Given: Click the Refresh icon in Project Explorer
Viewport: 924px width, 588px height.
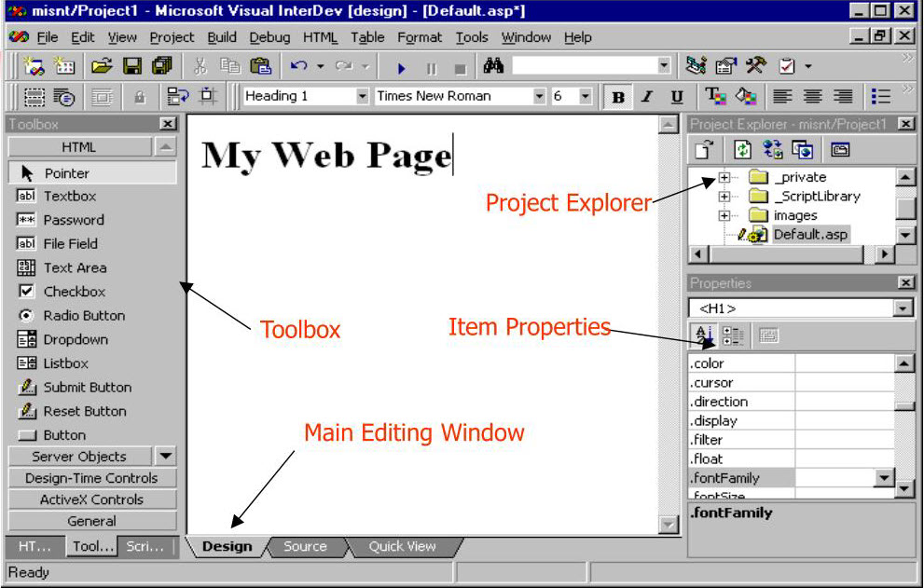Looking at the screenshot, I should point(743,150).
